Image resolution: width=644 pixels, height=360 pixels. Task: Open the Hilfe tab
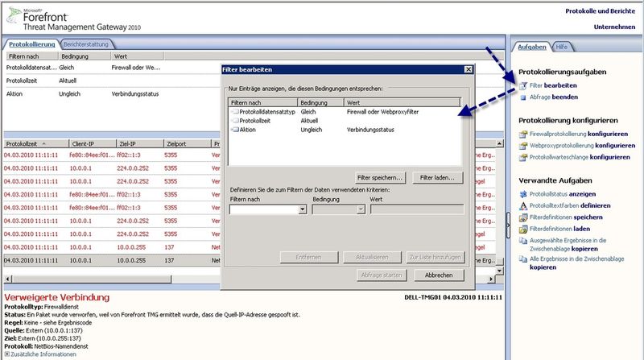[x=563, y=48]
